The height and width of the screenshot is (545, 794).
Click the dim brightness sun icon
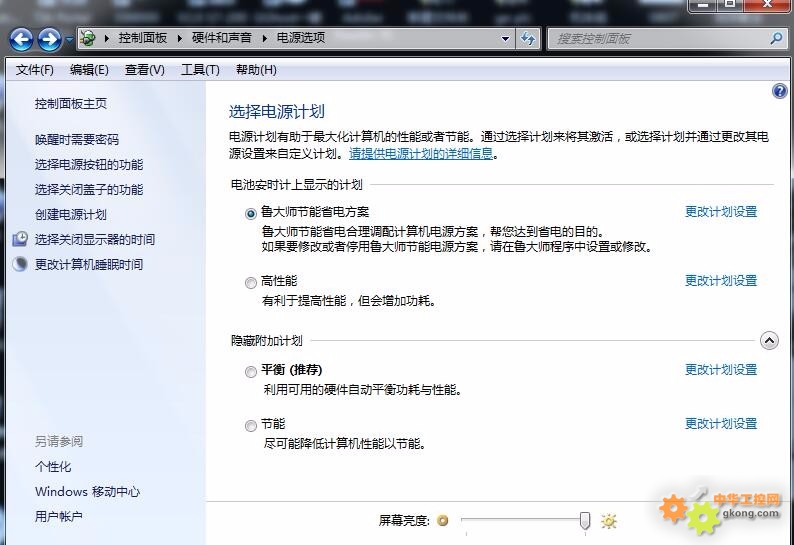pyautogui.click(x=443, y=520)
